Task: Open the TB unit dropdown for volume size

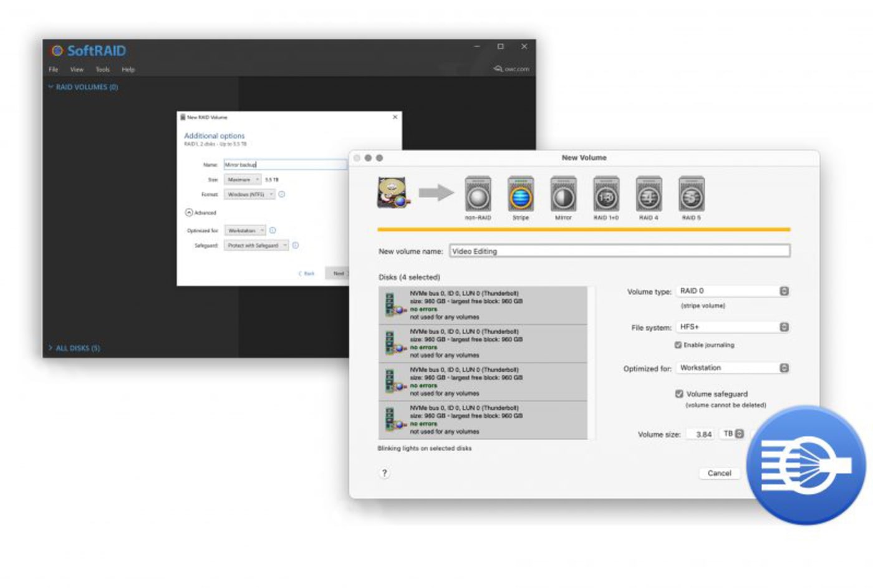Action: [733, 434]
